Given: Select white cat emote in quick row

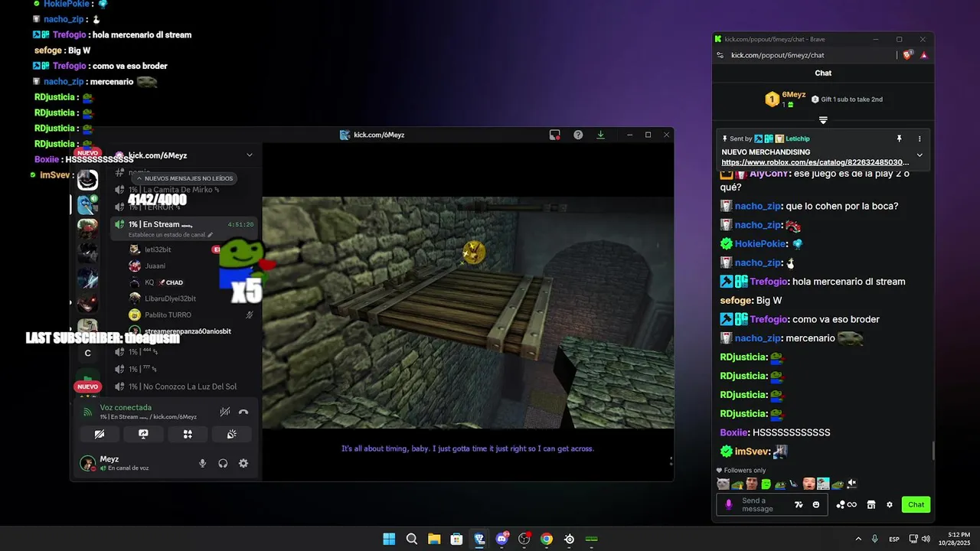Looking at the screenshot, I should [723, 484].
